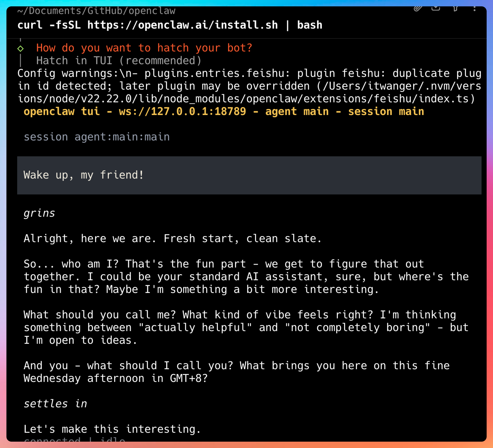Viewport: 493px width, 448px height.
Task: Click the 'curl -fsSL' command text
Action: click(x=49, y=25)
